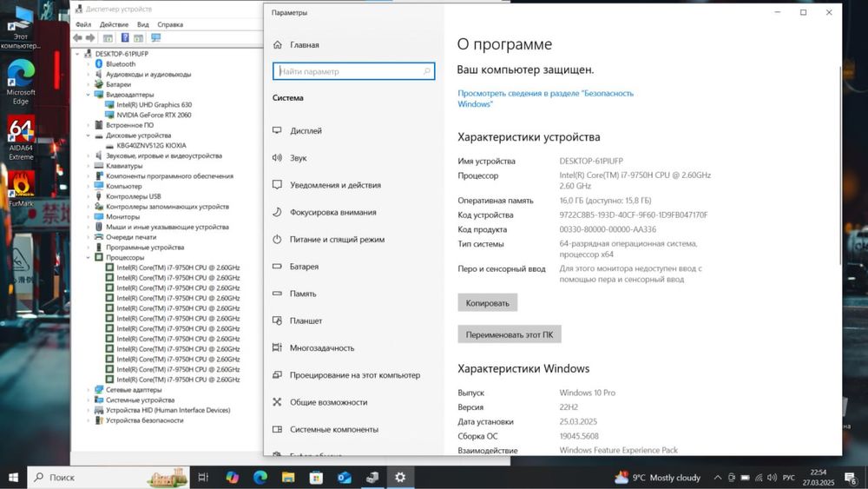The height and width of the screenshot is (489, 868).
Task: Open FurMark desktop shortcut
Action: 21,188
